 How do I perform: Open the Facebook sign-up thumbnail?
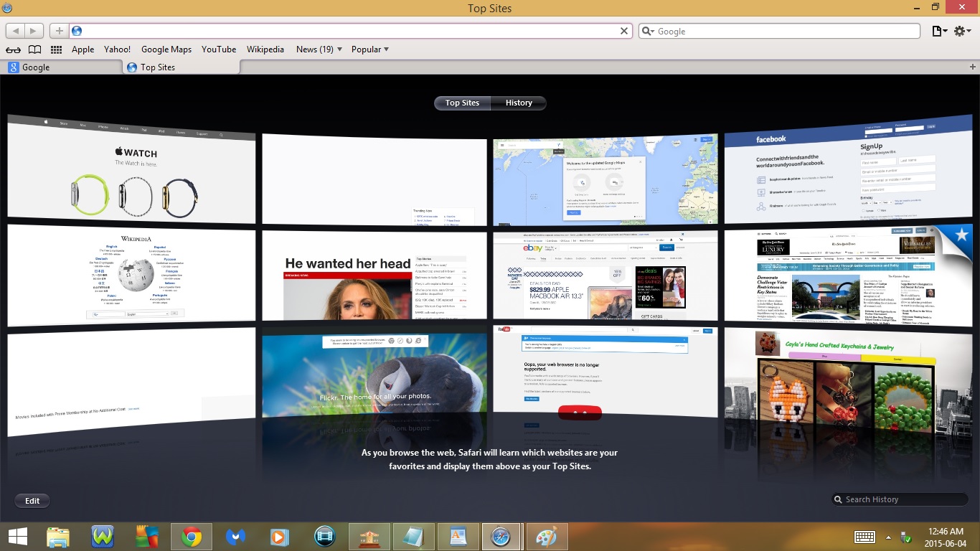[x=848, y=169]
